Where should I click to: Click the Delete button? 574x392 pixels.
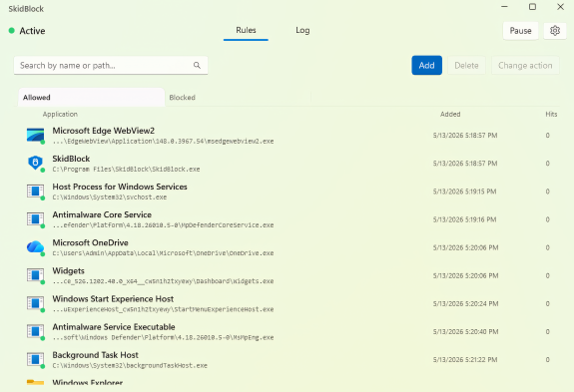466,66
